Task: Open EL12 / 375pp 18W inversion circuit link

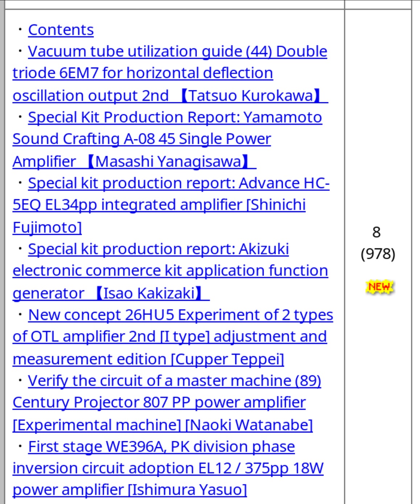Action: click(168, 468)
